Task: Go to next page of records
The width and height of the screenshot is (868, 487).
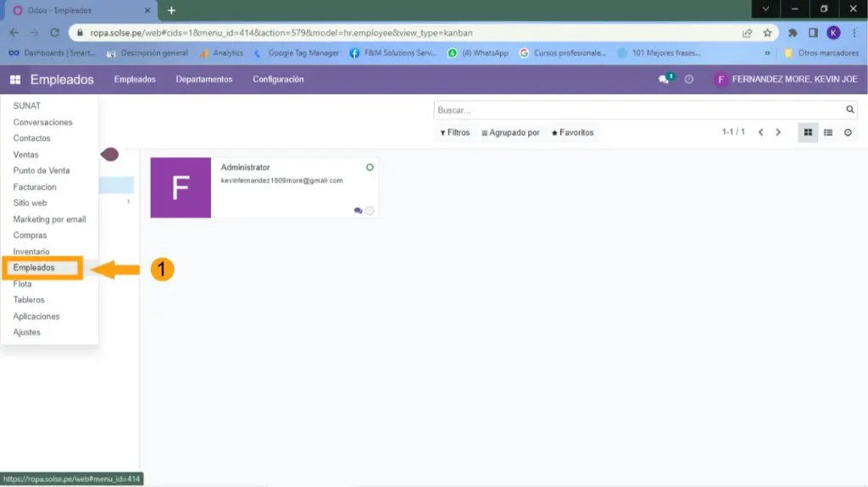Action: pyautogui.click(x=778, y=133)
